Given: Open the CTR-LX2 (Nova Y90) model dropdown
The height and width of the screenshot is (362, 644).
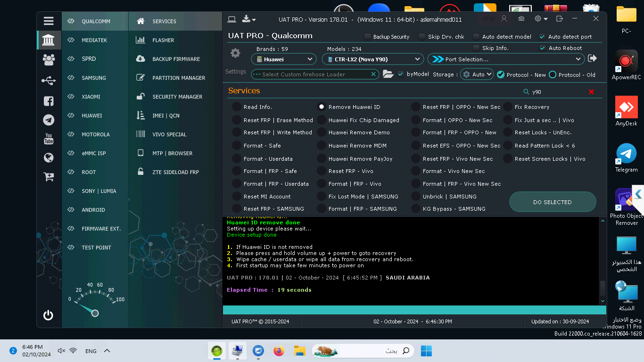Looking at the screenshot, I should [x=372, y=59].
